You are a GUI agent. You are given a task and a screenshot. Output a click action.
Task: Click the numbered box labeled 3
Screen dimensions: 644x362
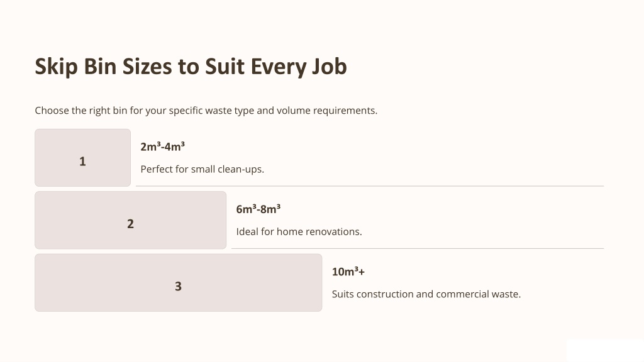[178, 283]
